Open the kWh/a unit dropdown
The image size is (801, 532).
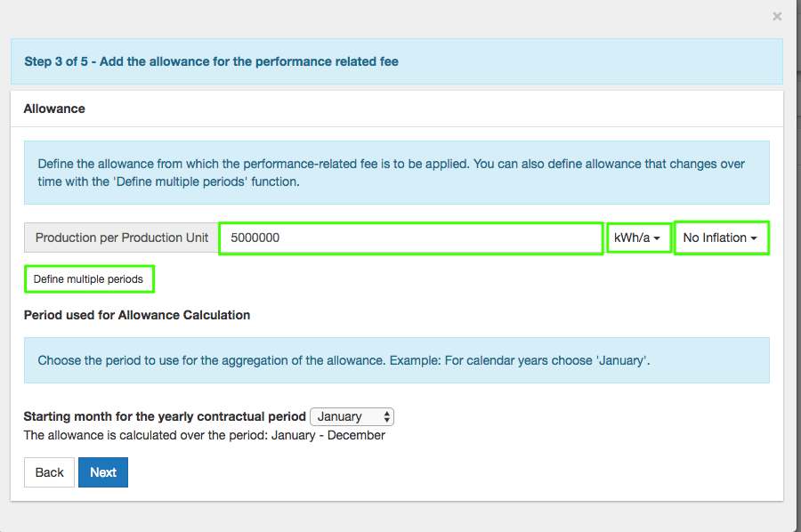(x=638, y=238)
